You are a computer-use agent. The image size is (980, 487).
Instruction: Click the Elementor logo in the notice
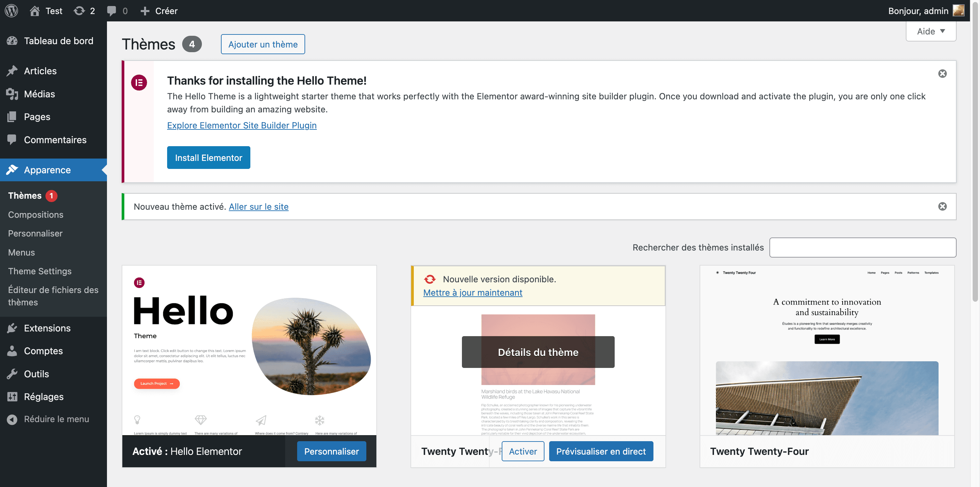click(139, 83)
